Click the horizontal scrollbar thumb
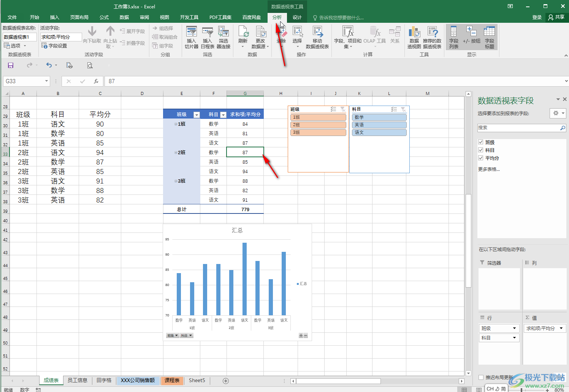Image resolution: width=569 pixels, height=392 pixels. coord(338,381)
